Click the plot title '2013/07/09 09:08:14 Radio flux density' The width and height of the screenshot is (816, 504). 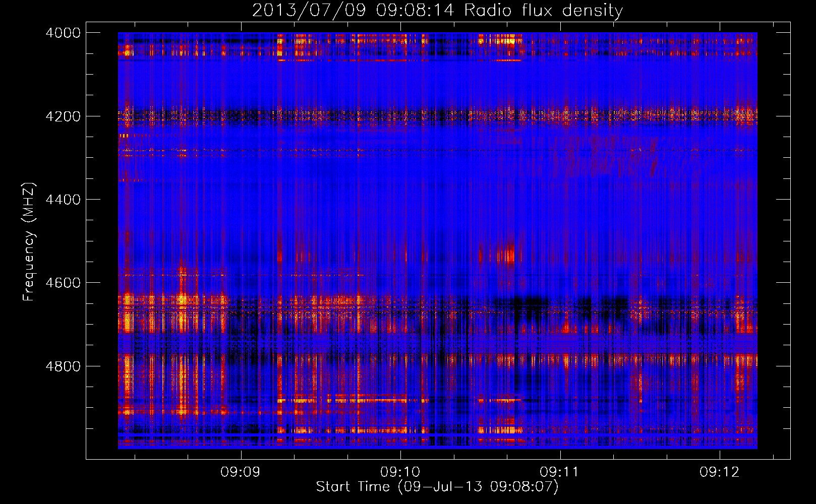[437, 11]
